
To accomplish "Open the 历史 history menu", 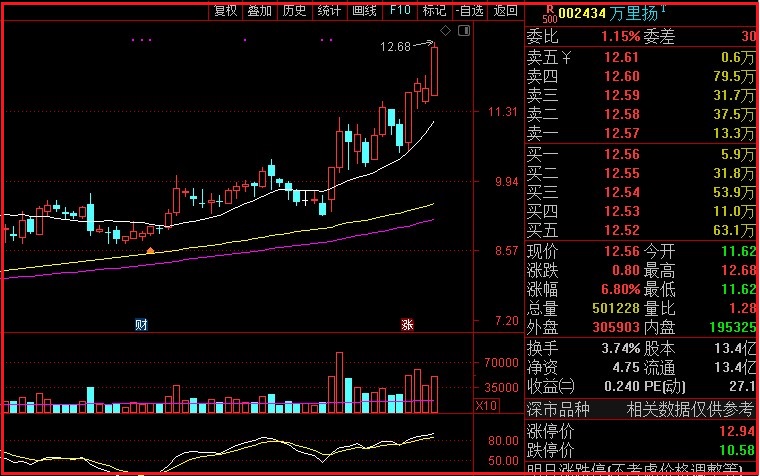I will (295, 10).
